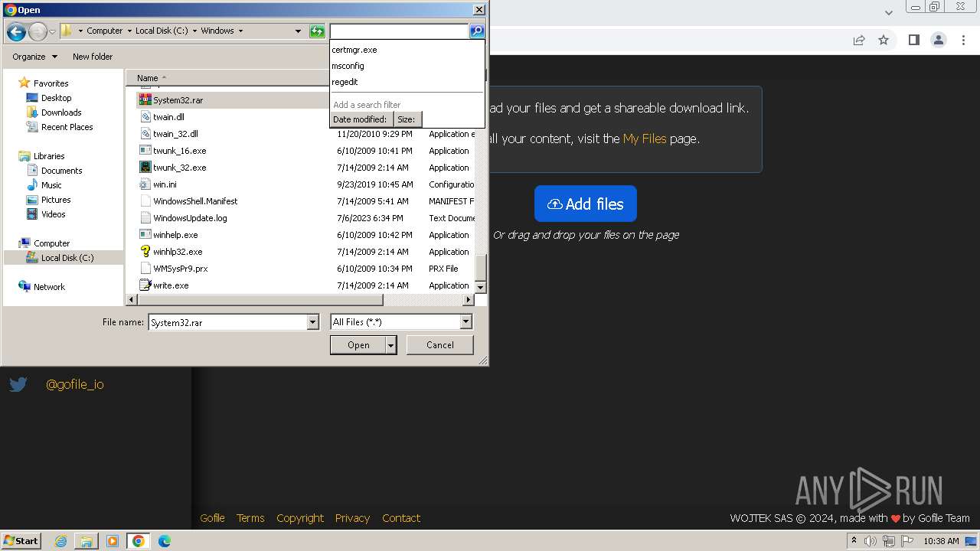Click Add files button on Gofile page
Screen dimensions: 980x551
point(586,204)
